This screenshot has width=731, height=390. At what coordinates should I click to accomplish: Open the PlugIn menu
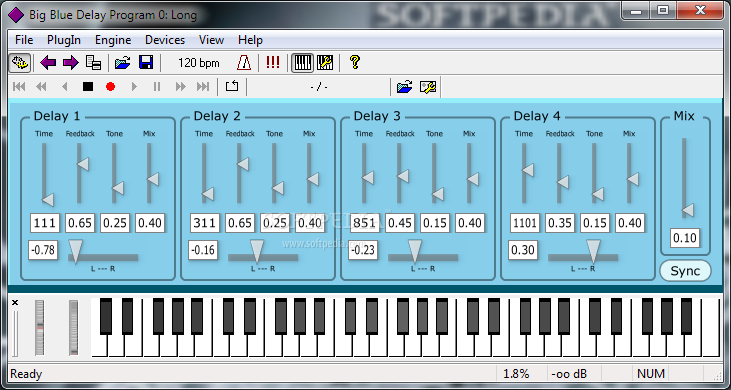(64, 40)
